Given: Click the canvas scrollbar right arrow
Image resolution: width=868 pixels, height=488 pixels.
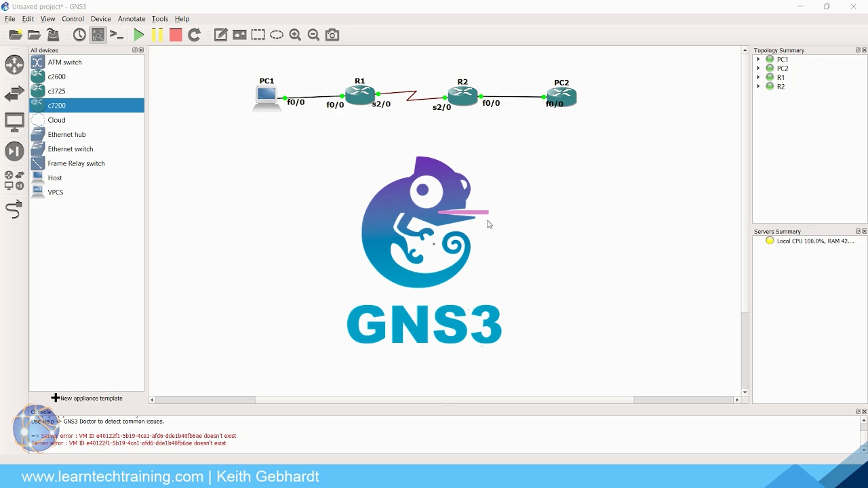Looking at the screenshot, I should (737, 400).
